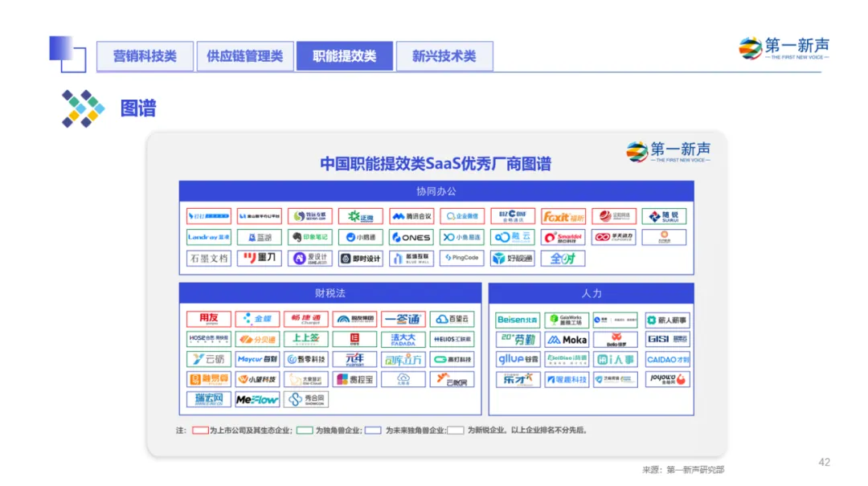Image resolution: width=868 pixels, height=486 pixels.
Task: Select the GISI logo tile
Action: tap(668, 339)
